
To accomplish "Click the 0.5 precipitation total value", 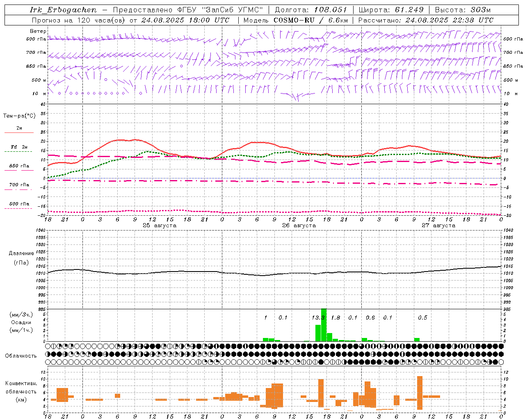I will coord(422,317).
